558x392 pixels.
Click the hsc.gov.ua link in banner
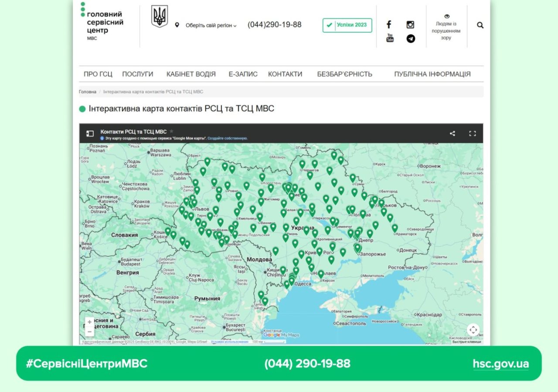[x=501, y=364]
